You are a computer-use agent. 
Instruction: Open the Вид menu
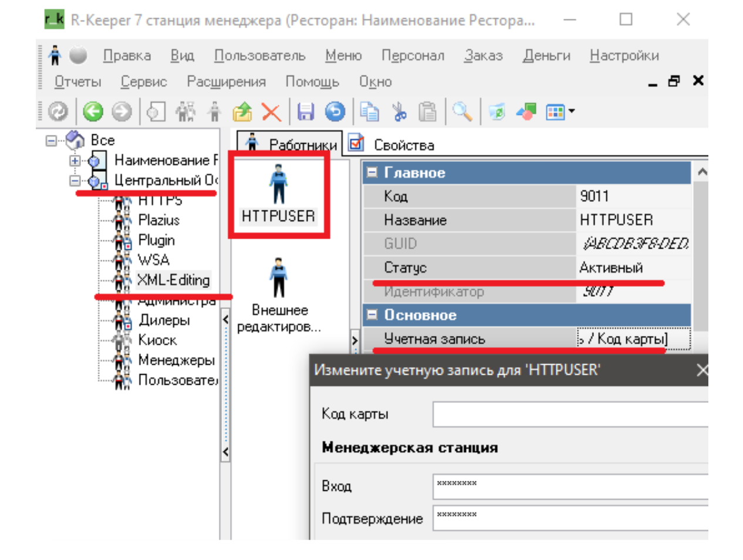(182, 55)
